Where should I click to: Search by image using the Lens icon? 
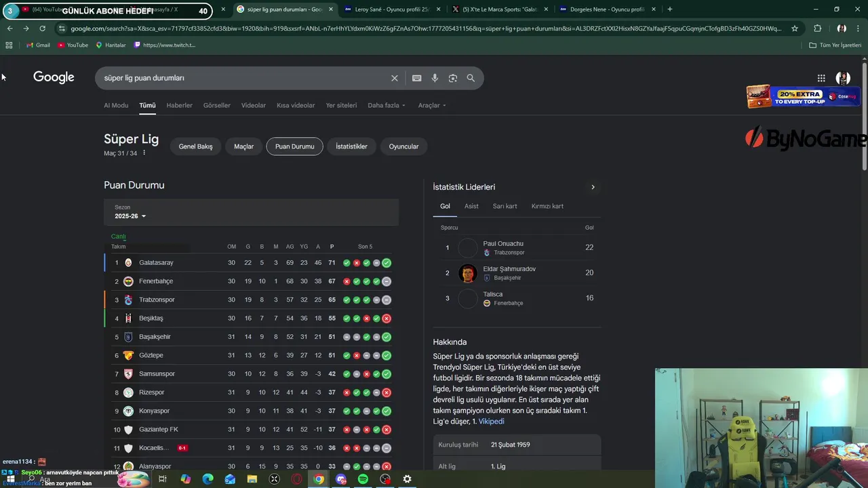[453, 78]
